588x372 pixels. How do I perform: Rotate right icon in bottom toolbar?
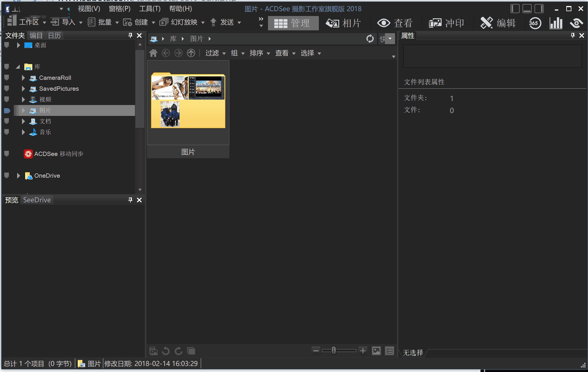coord(178,351)
